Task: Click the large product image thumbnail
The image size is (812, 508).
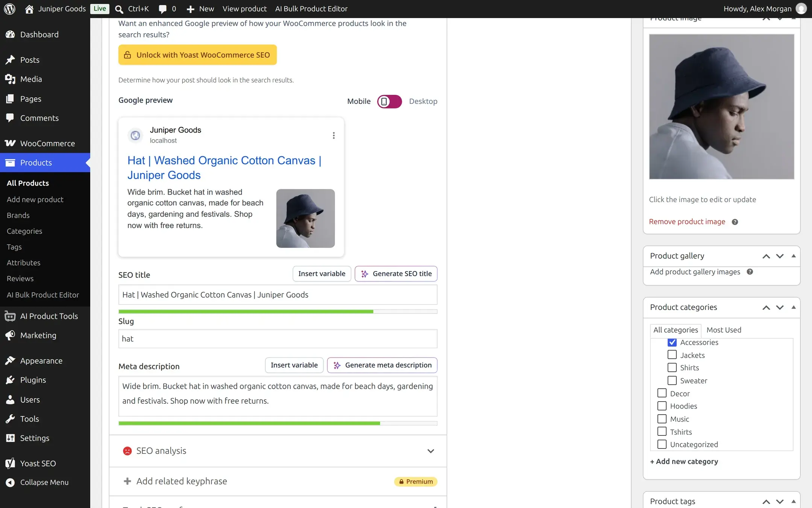Action: [721, 107]
